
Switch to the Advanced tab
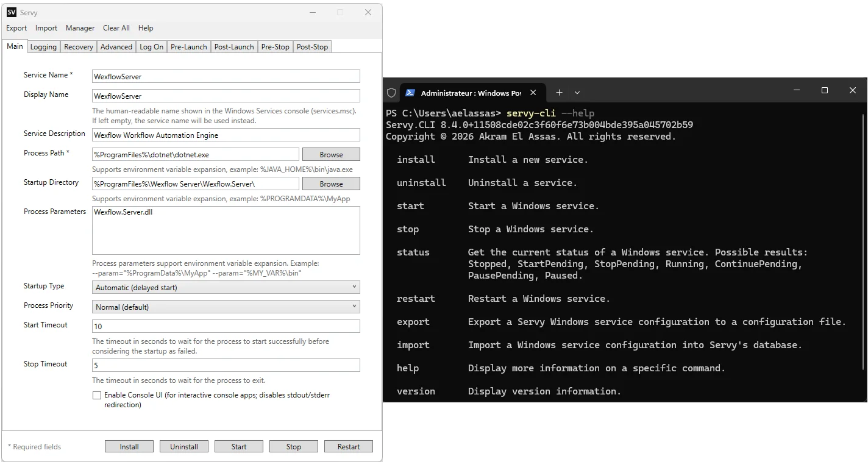click(x=116, y=47)
